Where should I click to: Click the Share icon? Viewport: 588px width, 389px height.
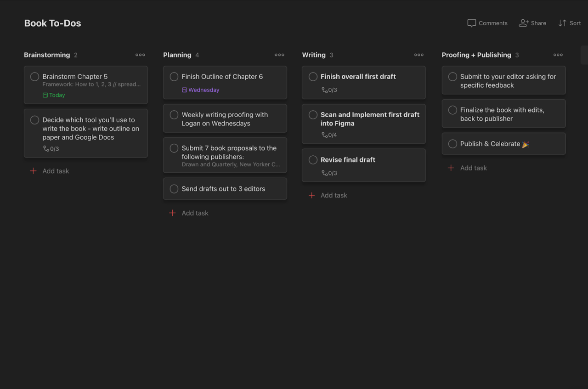(x=524, y=23)
